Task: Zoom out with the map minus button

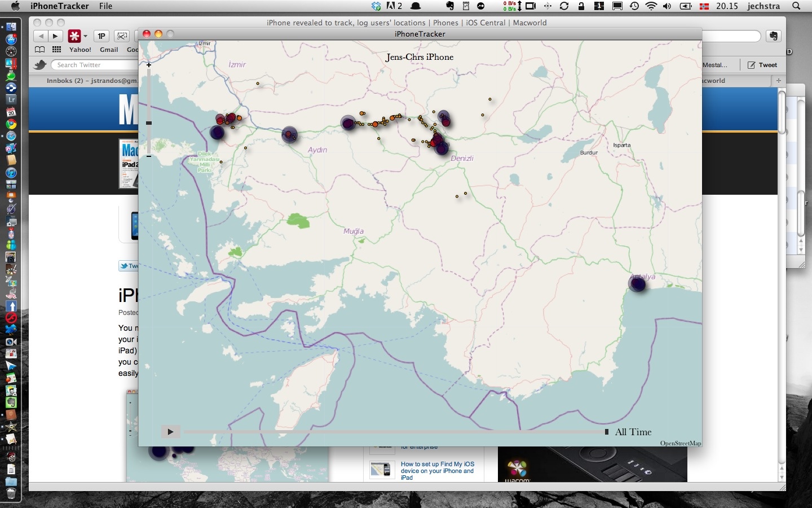Action: 149,156
